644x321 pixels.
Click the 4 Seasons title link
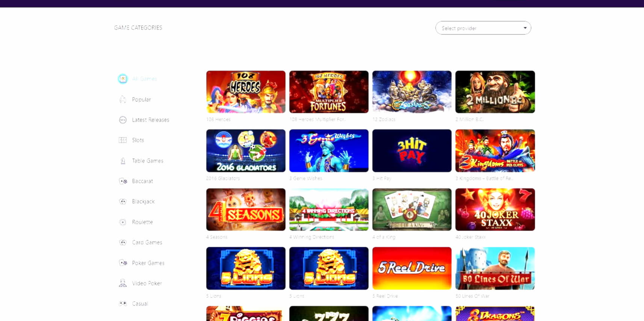[217, 237]
